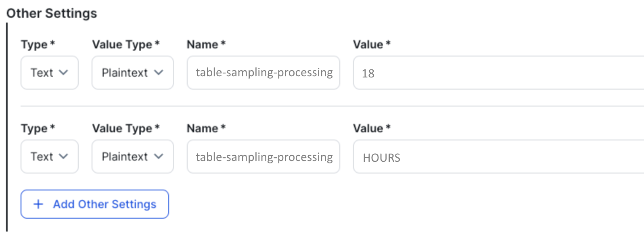Screen dimensions: 644x238
Task: Click the Value Type label in the second row
Action: click(122, 128)
